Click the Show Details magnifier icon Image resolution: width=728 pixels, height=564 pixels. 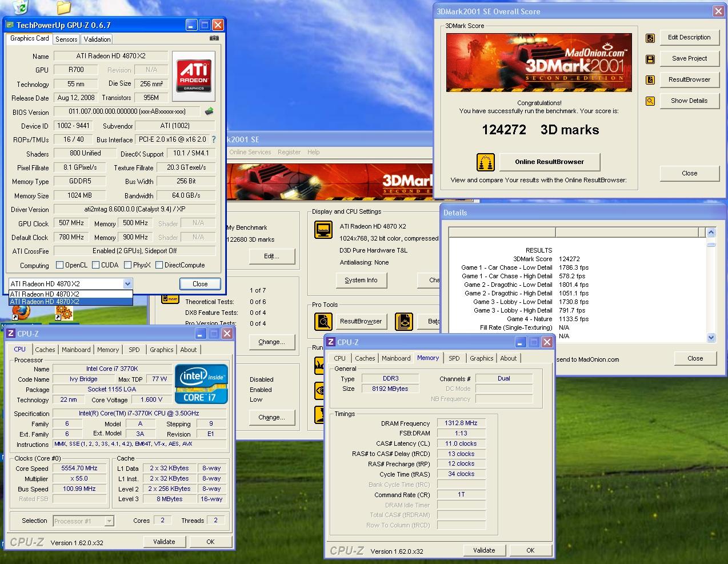coord(650,101)
